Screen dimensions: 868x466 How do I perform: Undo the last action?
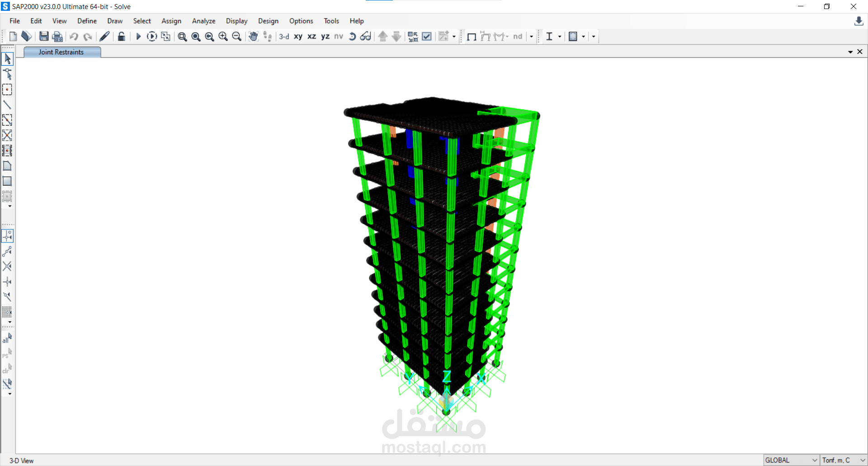coord(74,37)
